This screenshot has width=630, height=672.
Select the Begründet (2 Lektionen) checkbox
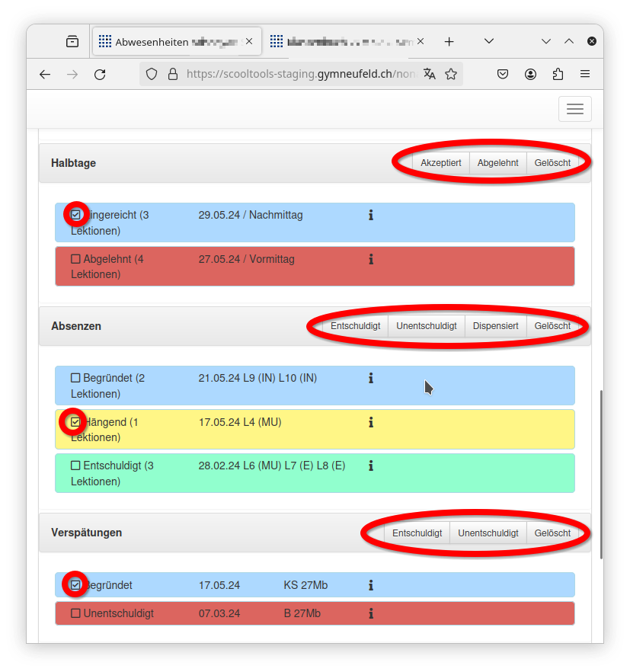[75, 378]
